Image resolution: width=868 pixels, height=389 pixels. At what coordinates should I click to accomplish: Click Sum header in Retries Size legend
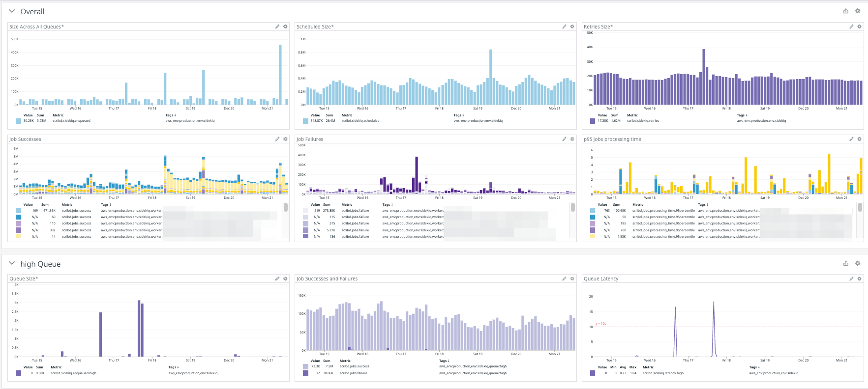615,115
